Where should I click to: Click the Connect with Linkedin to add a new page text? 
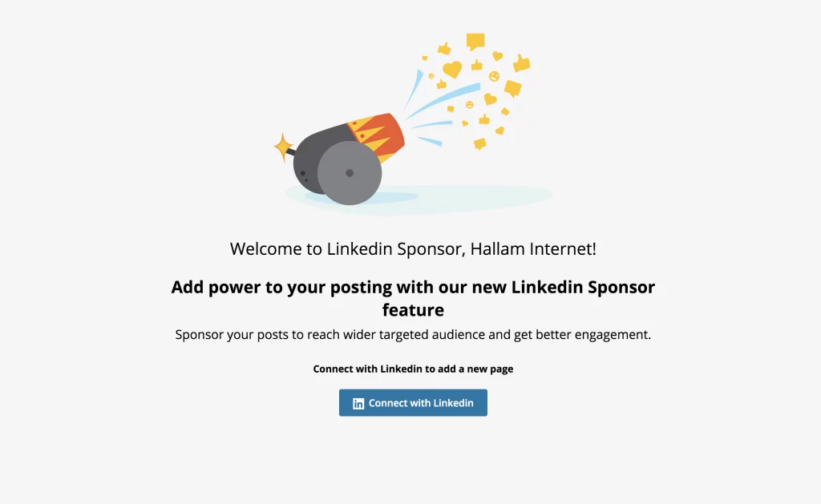(x=413, y=369)
